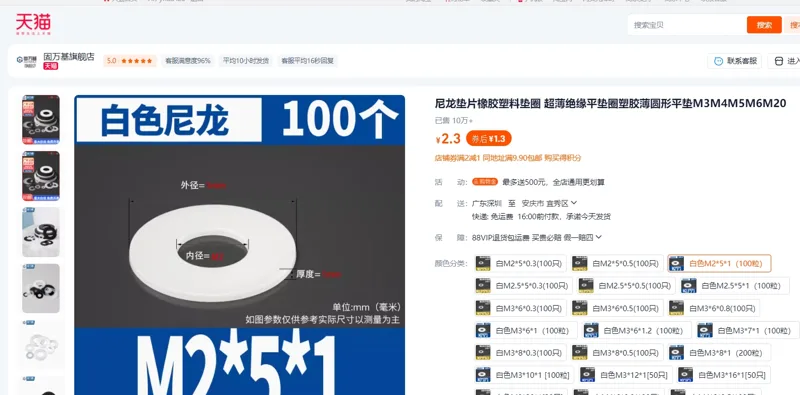
Task: Click the 平均10小时发货 tag
Action: coord(245,61)
